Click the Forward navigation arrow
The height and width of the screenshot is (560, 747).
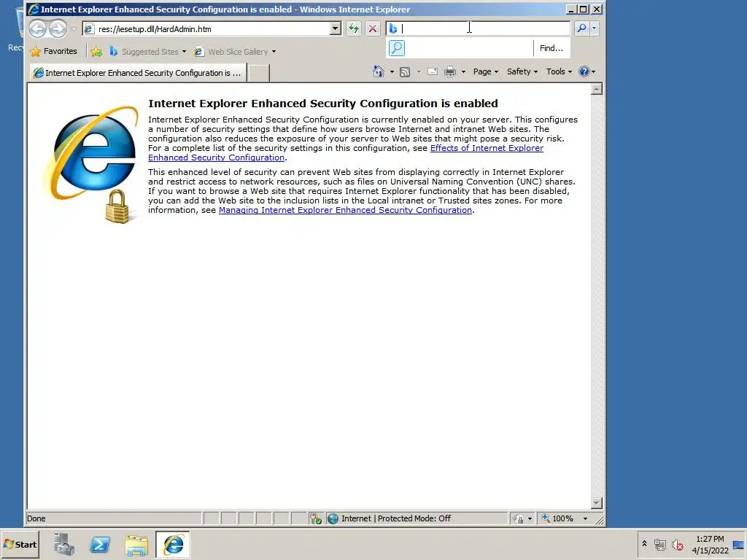(58, 28)
